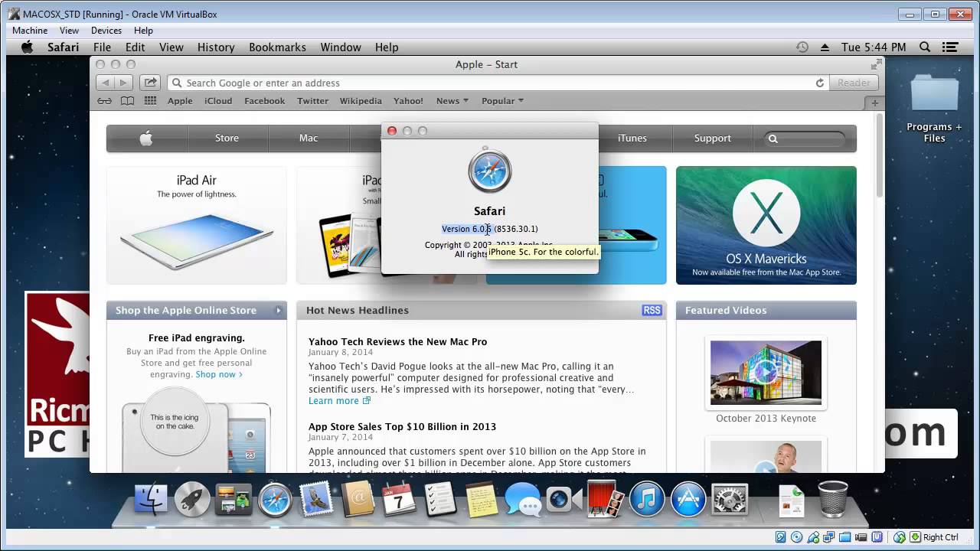Open Messages speech bubble in Dock
This screenshot has height=551, width=980.
pyautogui.click(x=523, y=500)
